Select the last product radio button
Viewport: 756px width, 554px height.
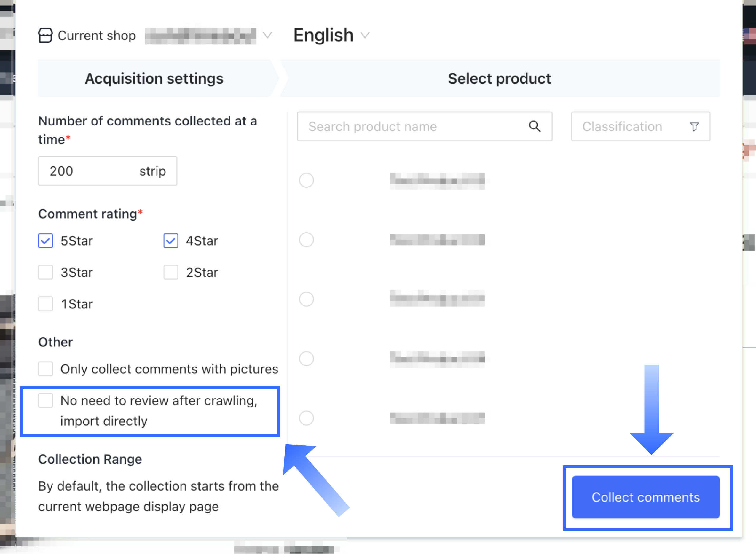click(307, 418)
